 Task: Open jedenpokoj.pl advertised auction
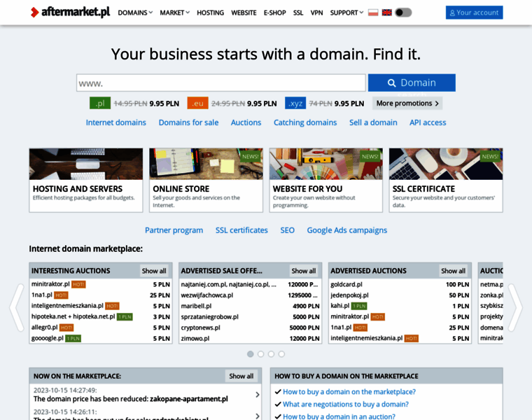(349, 295)
